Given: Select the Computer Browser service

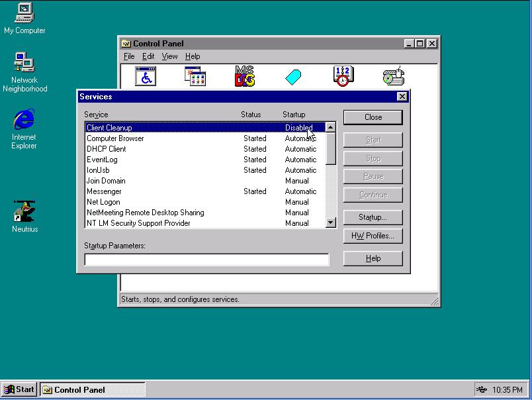Looking at the screenshot, I should [x=205, y=138].
